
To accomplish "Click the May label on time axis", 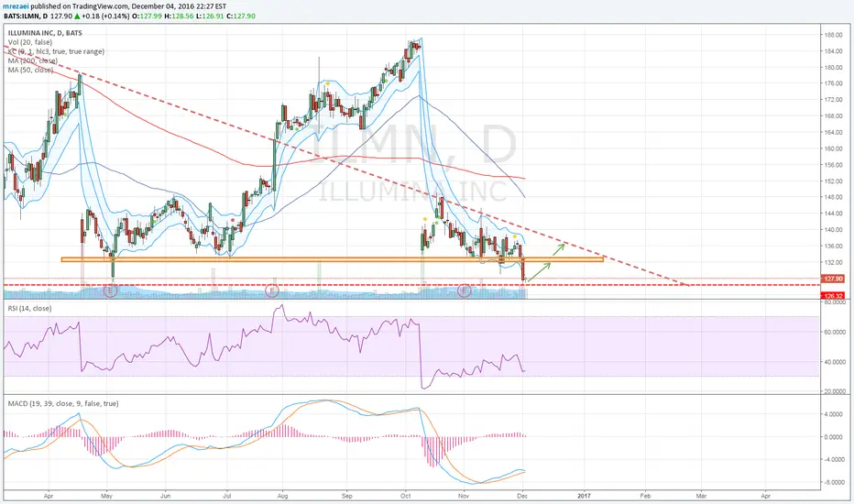I will point(106,497).
